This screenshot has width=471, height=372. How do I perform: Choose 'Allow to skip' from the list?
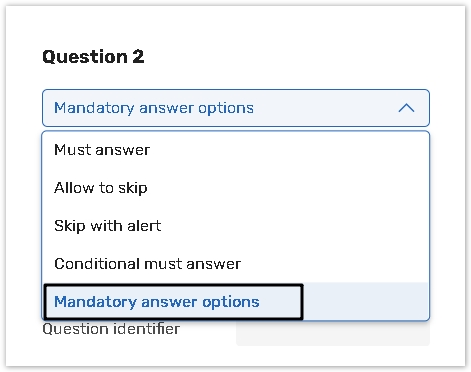point(236,188)
